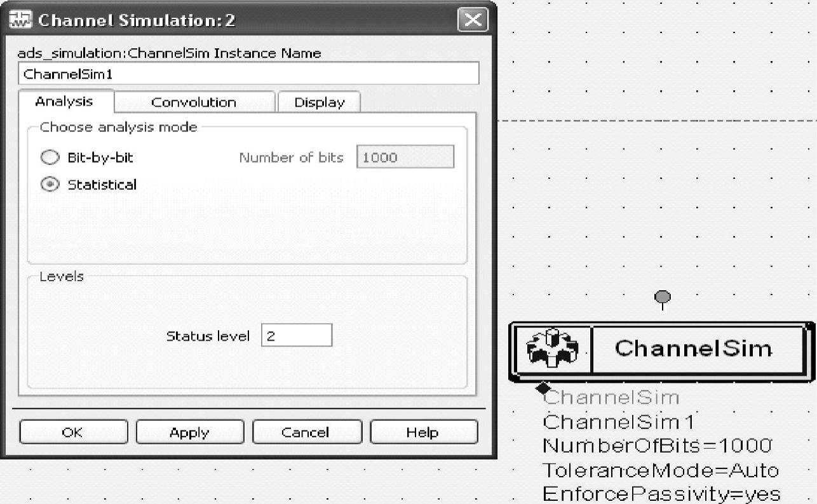Screen dimensions: 817x504
Task: Click the ChannelSim1 instance name on schematic
Action: tap(619, 421)
